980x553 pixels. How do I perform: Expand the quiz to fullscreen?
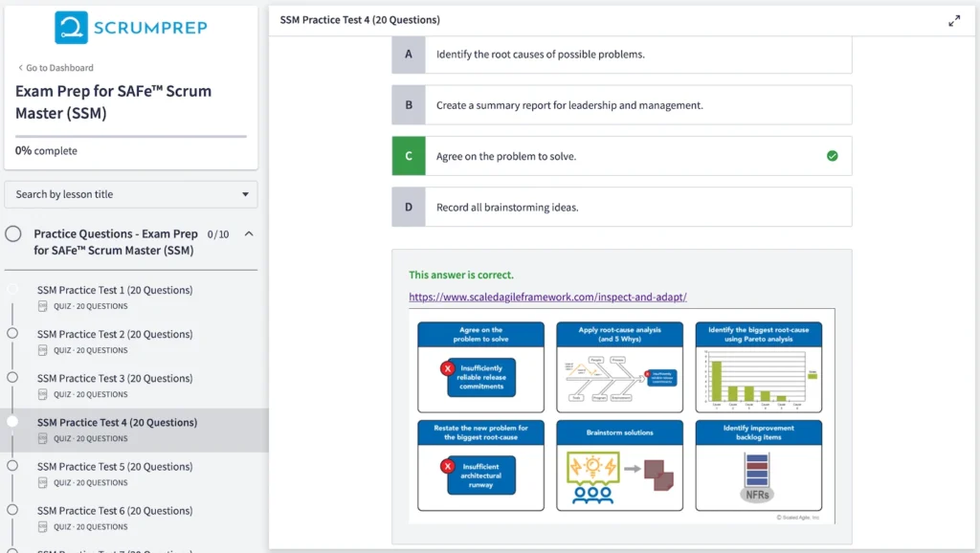click(x=954, y=21)
